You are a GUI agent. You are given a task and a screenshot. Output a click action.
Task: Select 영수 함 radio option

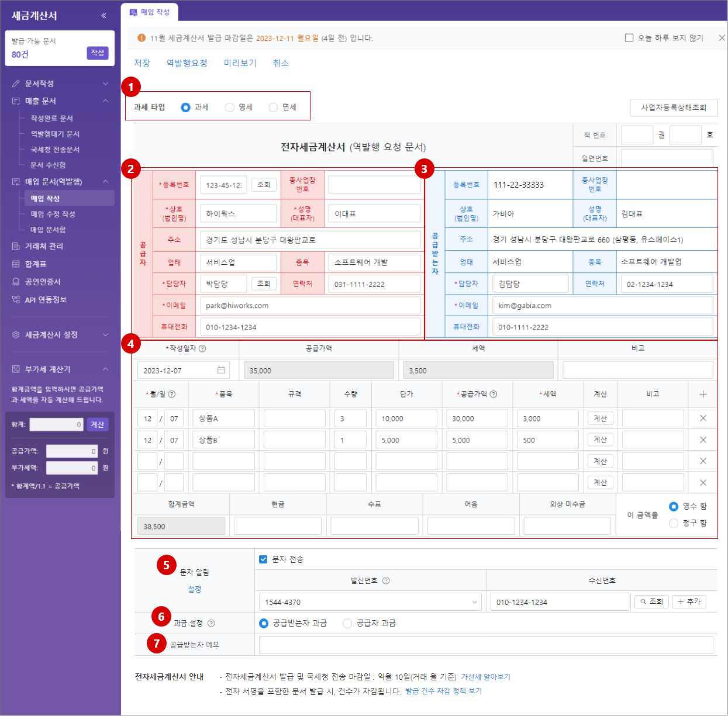[674, 506]
